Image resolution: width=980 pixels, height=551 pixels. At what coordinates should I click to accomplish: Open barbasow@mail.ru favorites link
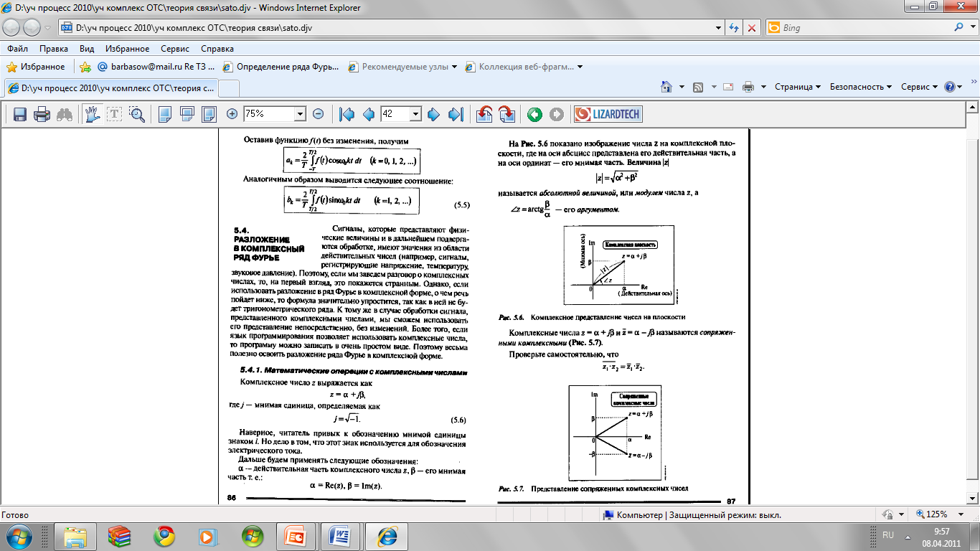pos(156,67)
